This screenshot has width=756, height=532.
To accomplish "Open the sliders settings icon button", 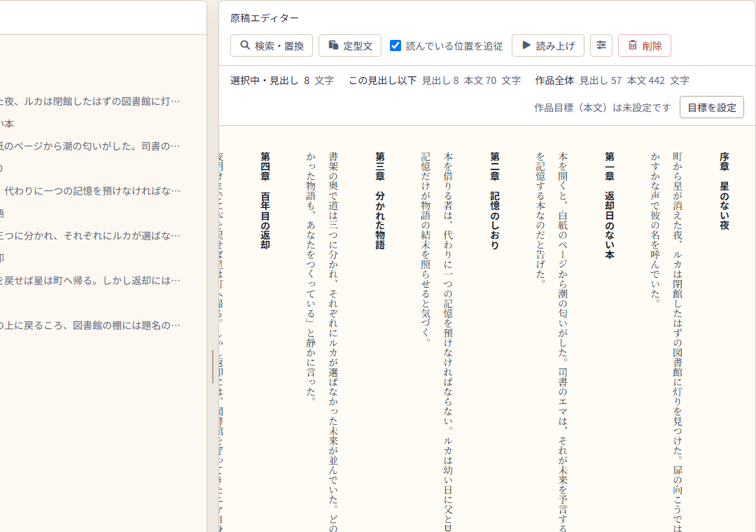I will (x=601, y=45).
